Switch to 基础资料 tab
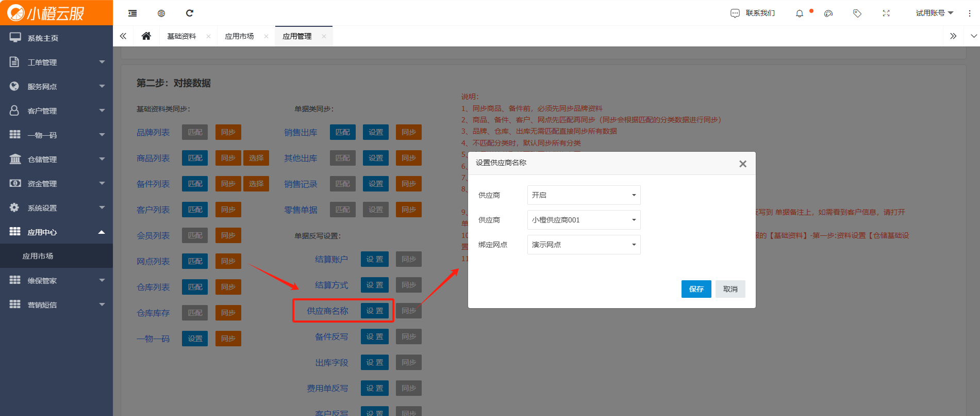Screen dimensions: 980x416 (x=181, y=36)
